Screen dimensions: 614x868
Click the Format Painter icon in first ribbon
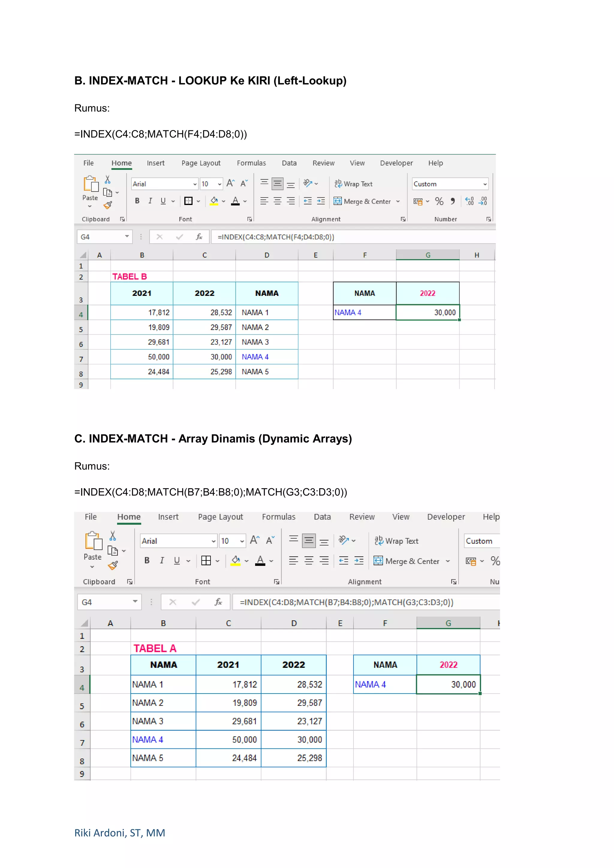[108, 205]
